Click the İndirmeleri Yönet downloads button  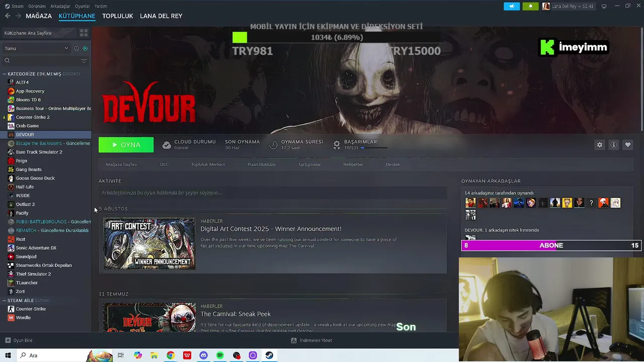click(311, 340)
